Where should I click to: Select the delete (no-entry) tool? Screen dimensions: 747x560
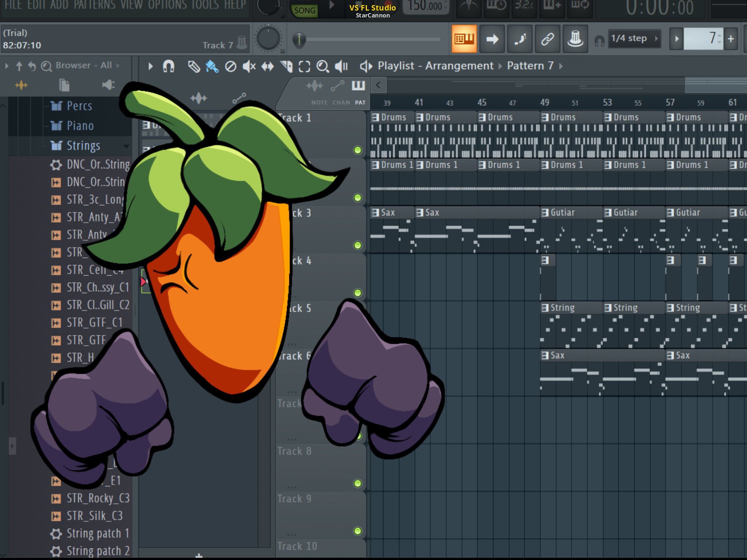pos(231,66)
